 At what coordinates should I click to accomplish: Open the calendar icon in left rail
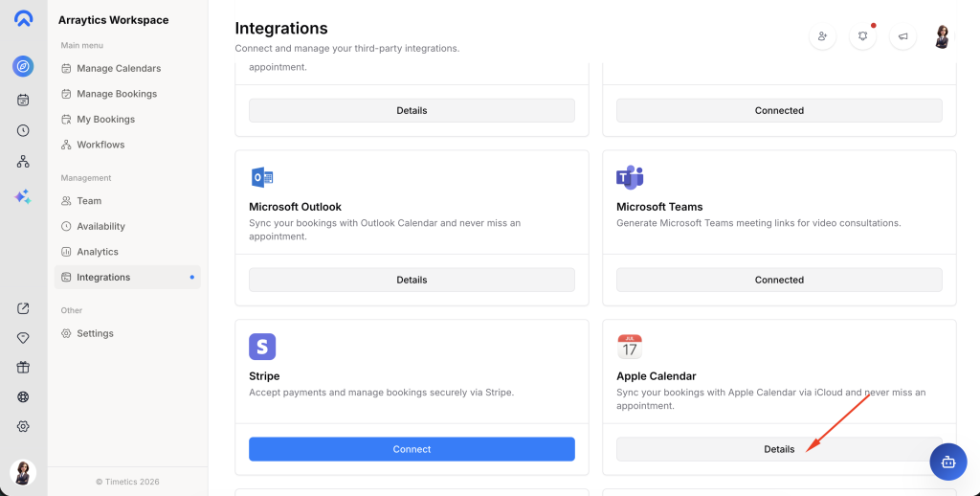point(23,100)
